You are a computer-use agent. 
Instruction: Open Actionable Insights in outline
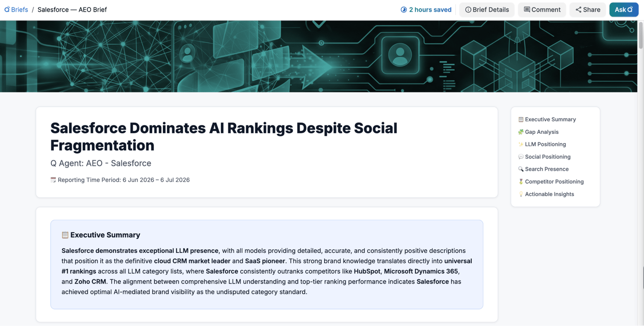[546, 194]
